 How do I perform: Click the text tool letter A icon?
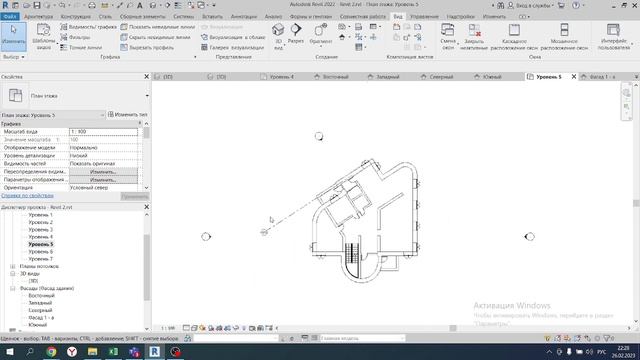click(x=140, y=5)
